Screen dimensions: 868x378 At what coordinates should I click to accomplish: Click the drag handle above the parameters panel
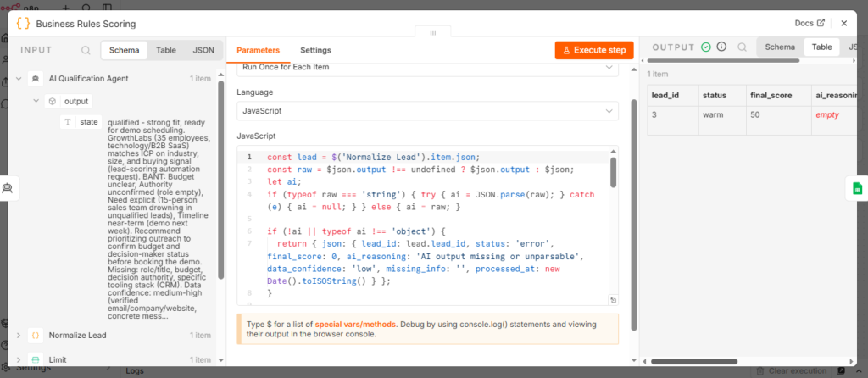coord(433,33)
